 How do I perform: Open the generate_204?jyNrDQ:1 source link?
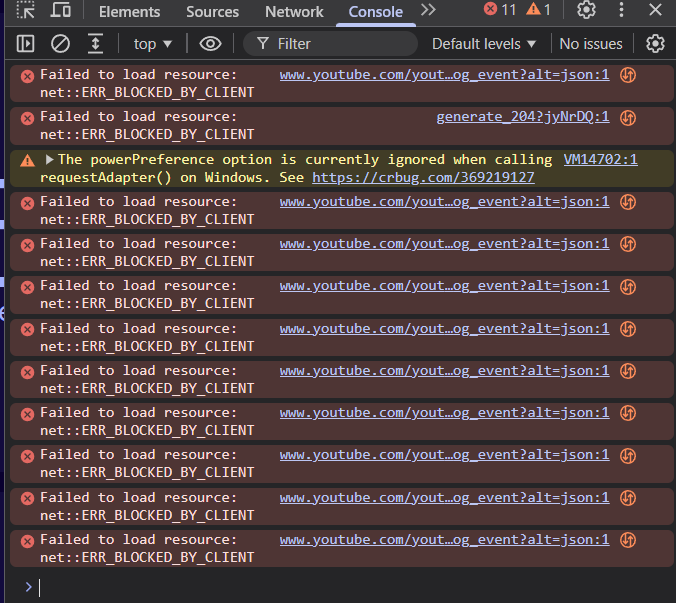[x=523, y=117]
